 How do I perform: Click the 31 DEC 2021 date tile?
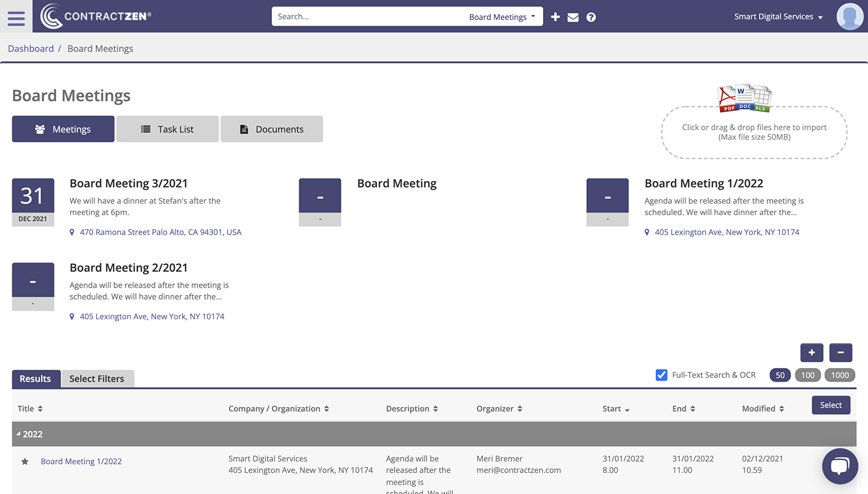tap(33, 202)
